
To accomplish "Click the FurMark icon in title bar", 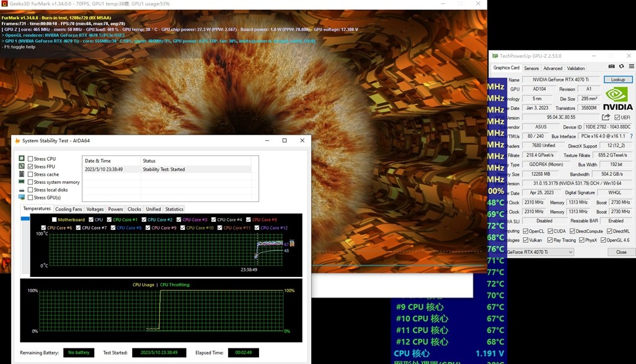I will (5, 5).
